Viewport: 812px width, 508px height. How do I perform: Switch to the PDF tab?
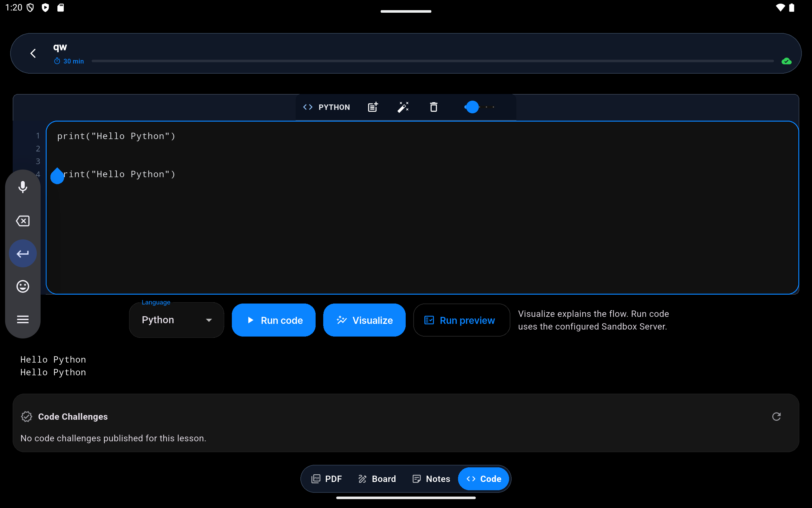tap(326, 479)
